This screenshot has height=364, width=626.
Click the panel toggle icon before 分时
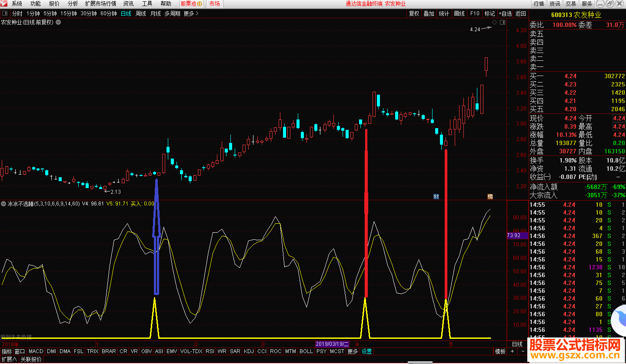(x=5, y=13)
